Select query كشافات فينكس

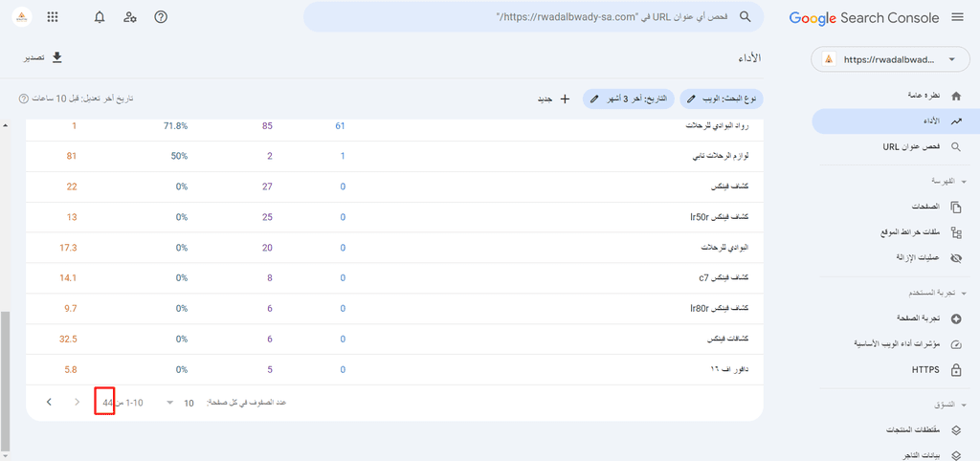tap(727, 340)
